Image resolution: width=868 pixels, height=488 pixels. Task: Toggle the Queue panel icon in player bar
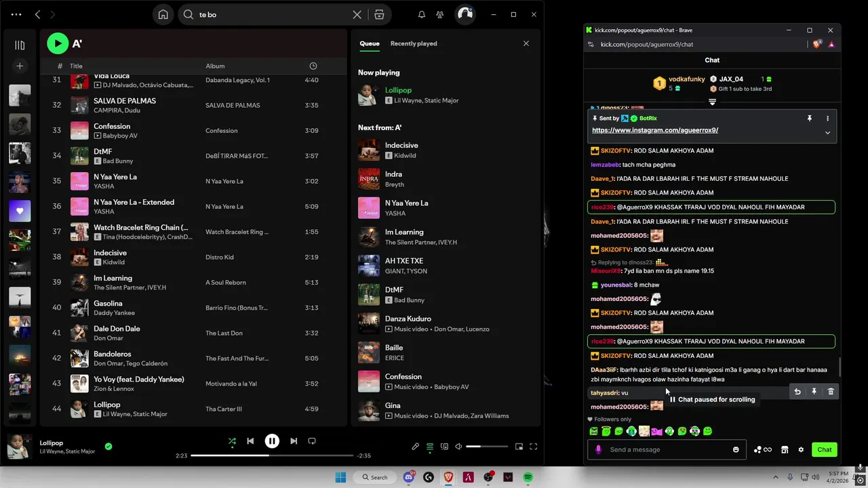pyautogui.click(x=430, y=447)
